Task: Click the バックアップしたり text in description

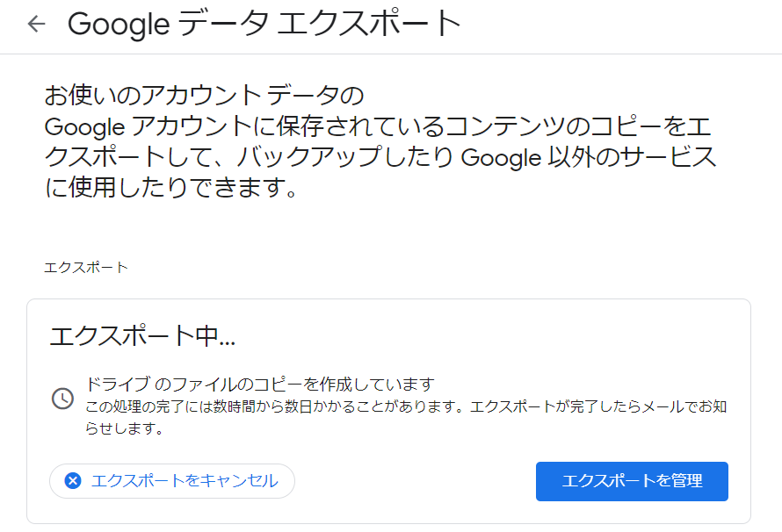Action: 356,159
